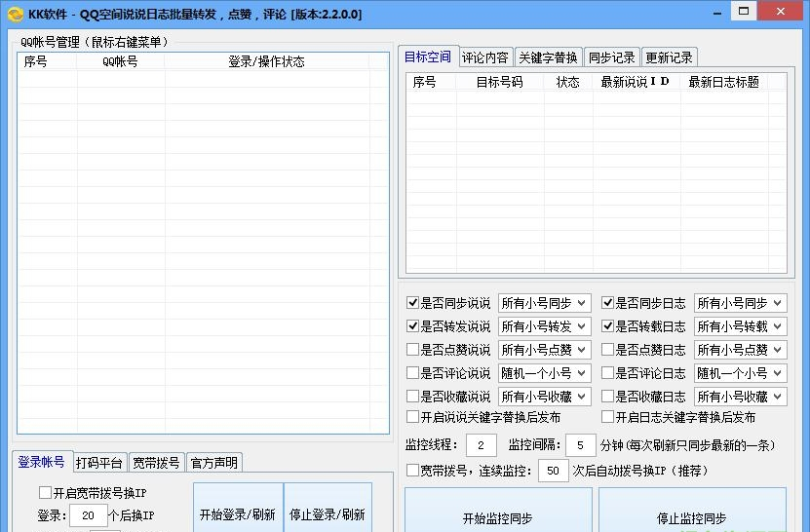Select the 宽带拨号 tab
The height and width of the screenshot is (532, 810).
click(157, 462)
